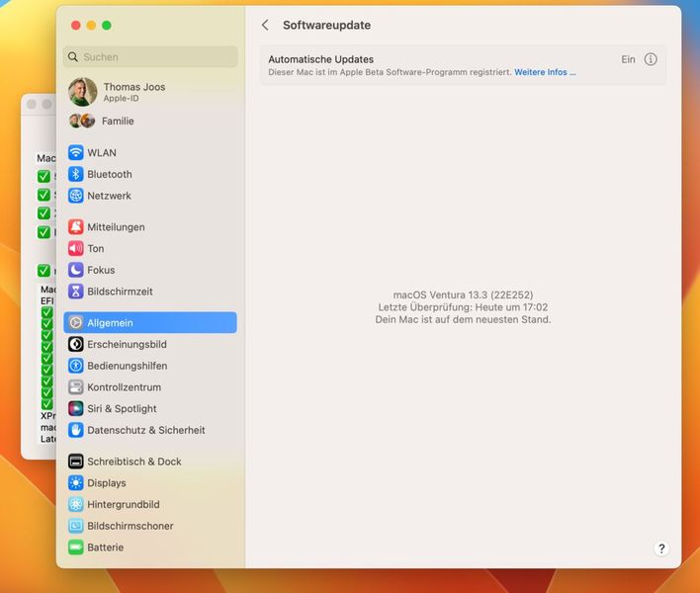This screenshot has width=700, height=593.
Task: Select the Bildschirmschoner sidebar label
Action: [x=131, y=526]
